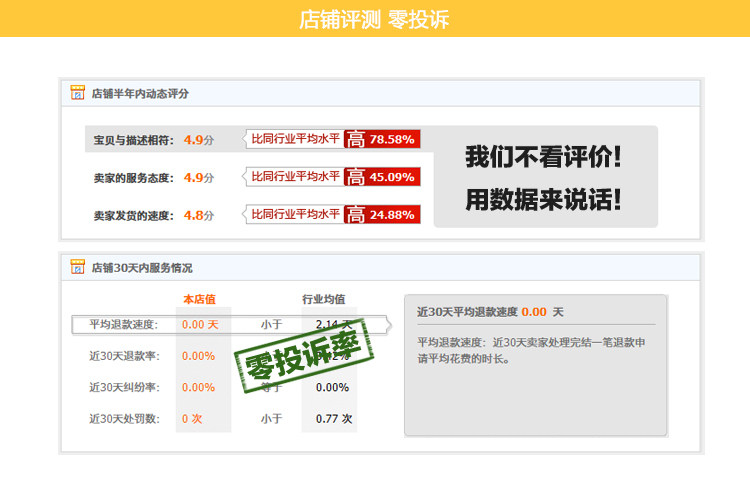Viewport: 750px width, 504px height.
Task: Click the red 高 45.09% badge
Action: pyautogui.click(x=382, y=177)
